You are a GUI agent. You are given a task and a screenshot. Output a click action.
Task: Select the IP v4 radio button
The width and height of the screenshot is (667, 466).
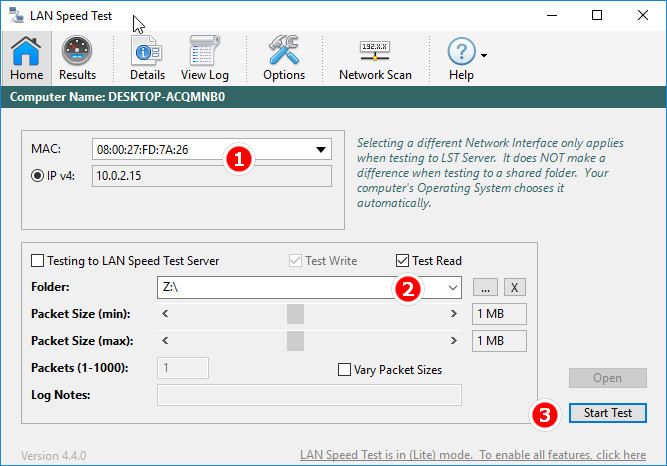(37, 175)
